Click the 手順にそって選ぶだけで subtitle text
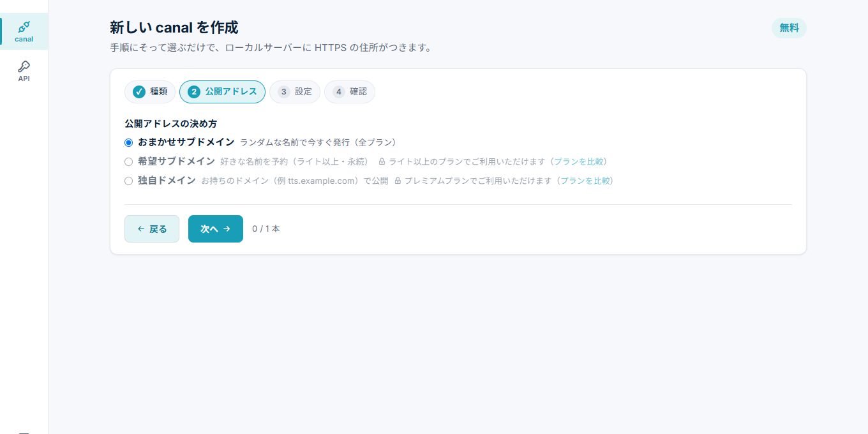This screenshot has width=868, height=434. click(x=271, y=48)
